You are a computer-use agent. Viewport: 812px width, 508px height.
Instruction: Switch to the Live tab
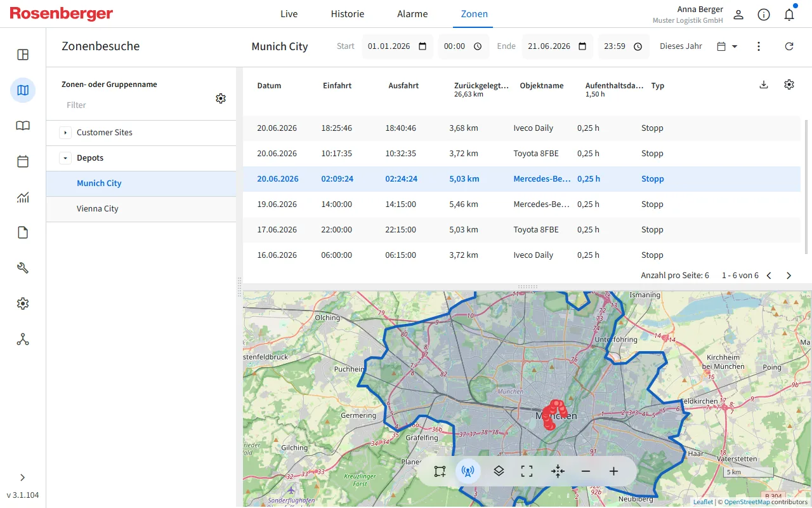point(289,14)
